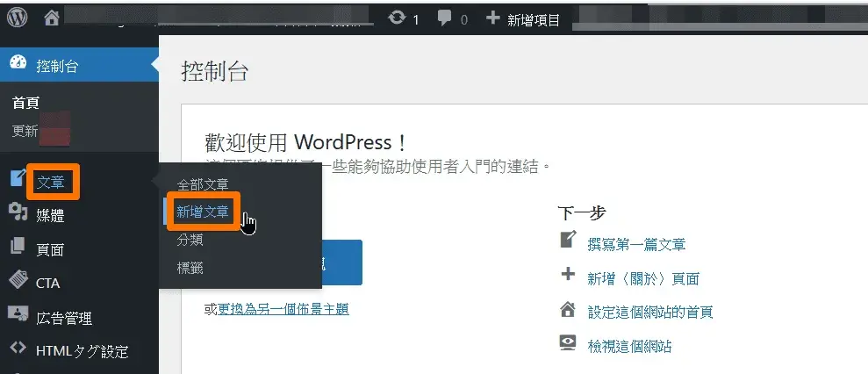This screenshot has height=374, width=868.
Task: Open 更新 in the dashboard submenu
Action: [x=25, y=132]
